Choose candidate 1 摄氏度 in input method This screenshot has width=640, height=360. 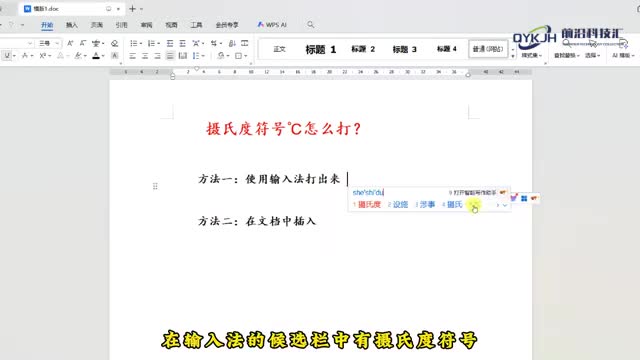click(367, 204)
